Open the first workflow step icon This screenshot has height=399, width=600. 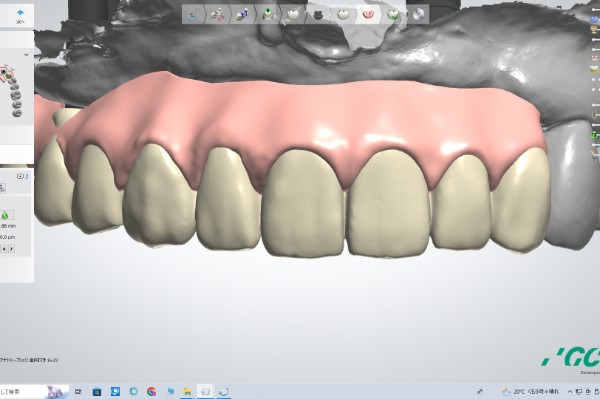[x=193, y=15]
